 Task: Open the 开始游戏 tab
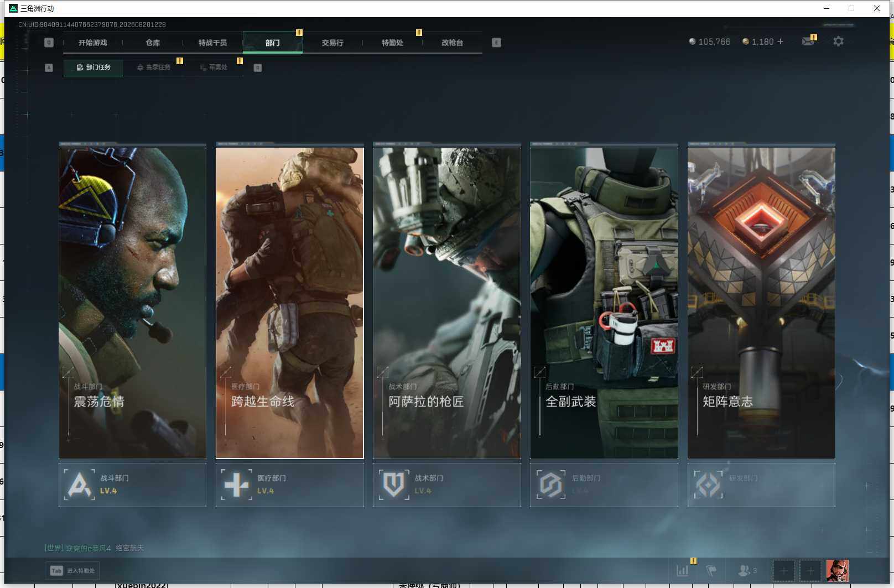92,43
